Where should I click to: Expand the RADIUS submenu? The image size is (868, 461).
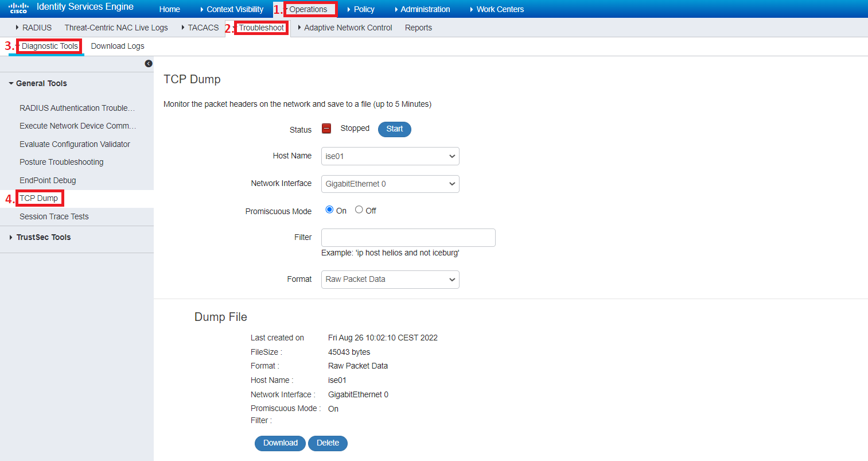click(x=33, y=28)
